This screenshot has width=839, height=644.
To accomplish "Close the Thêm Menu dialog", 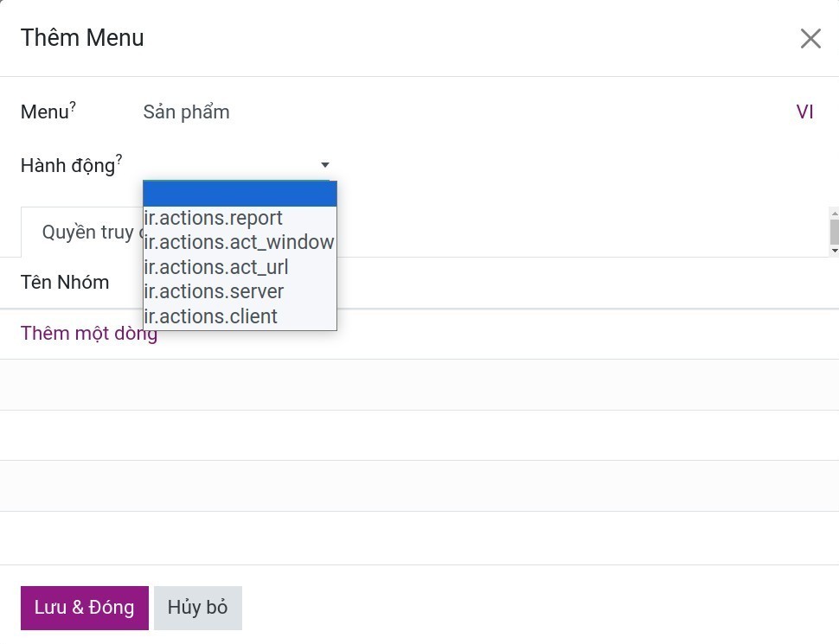I will coord(810,38).
